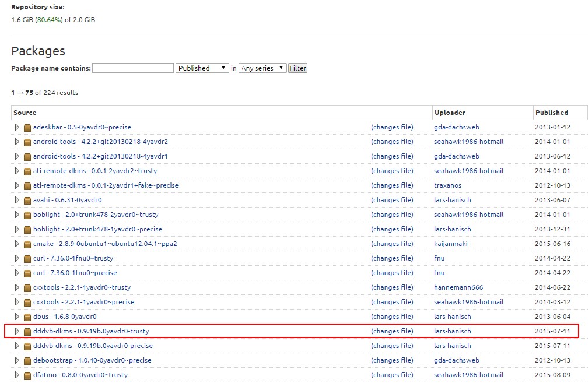The width and height of the screenshot is (588, 383).
Task: Click the package icon beside avahi
Action: coord(27,201)
